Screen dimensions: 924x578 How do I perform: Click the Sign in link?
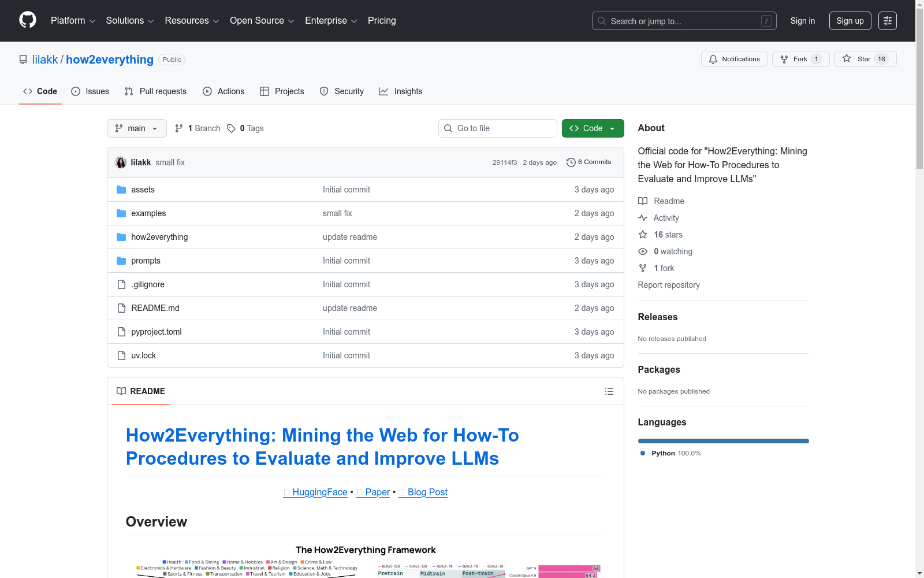803,21
